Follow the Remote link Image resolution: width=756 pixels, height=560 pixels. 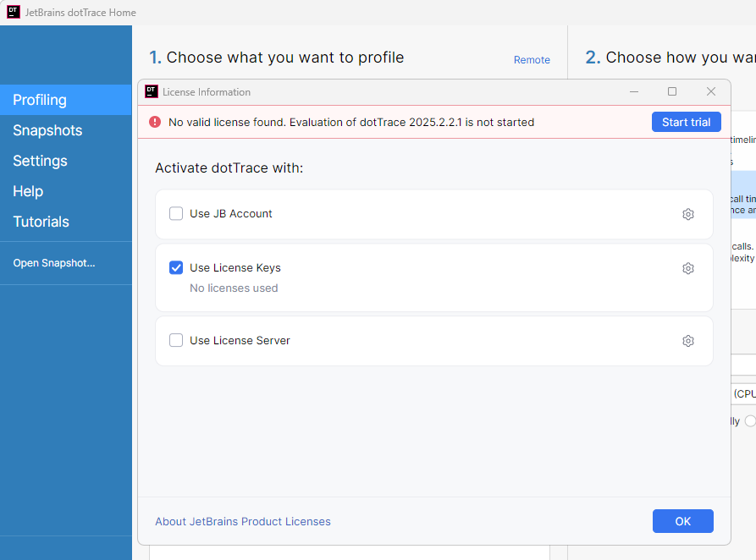(x=532, y=60)
